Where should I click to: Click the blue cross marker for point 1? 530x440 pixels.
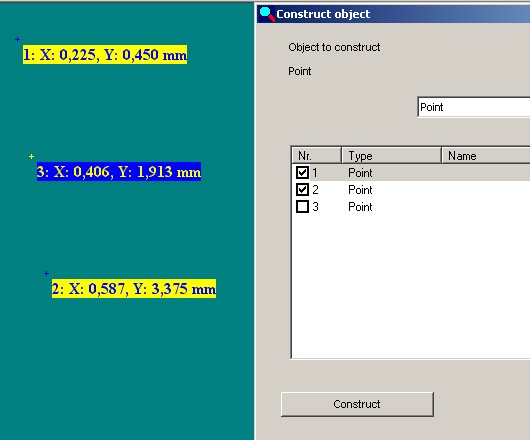[x=18, y=40]
